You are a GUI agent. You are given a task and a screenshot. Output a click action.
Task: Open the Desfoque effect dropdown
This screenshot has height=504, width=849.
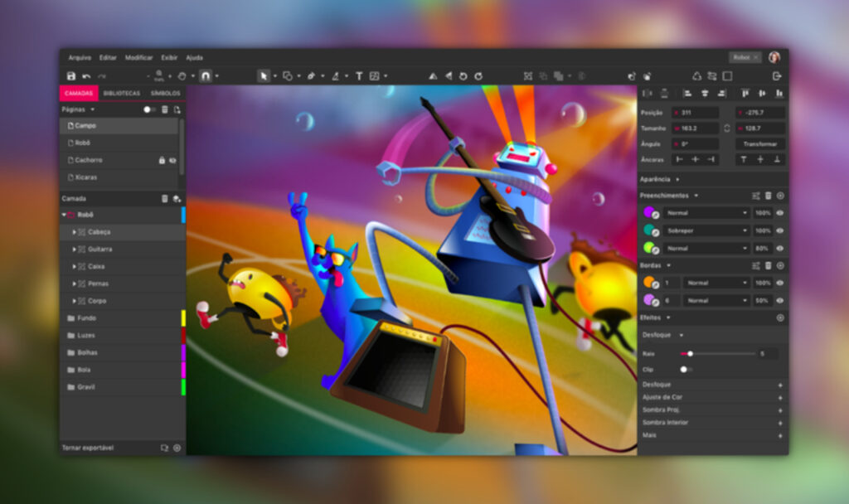coord(682,335)
